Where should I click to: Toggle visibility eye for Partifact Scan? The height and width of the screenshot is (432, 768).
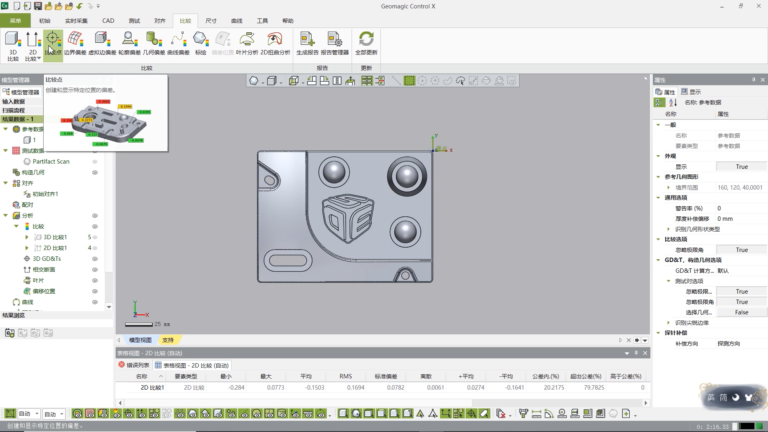95,162
